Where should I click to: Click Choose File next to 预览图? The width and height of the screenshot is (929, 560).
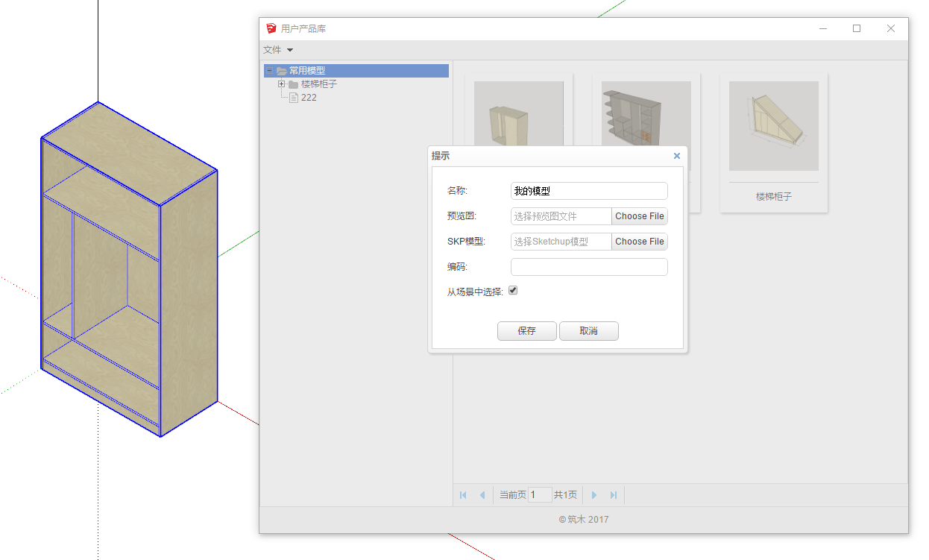click(x=639, y=215)
